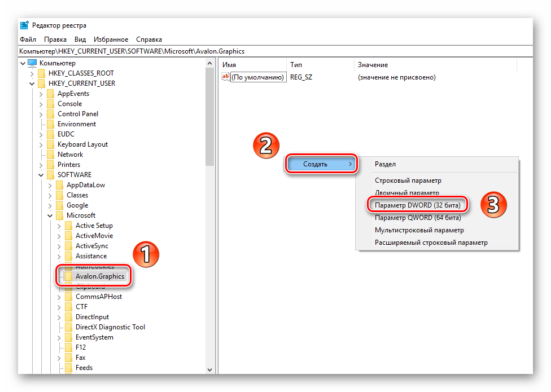Click the ab string icon of default value

(x=226, y=77)
